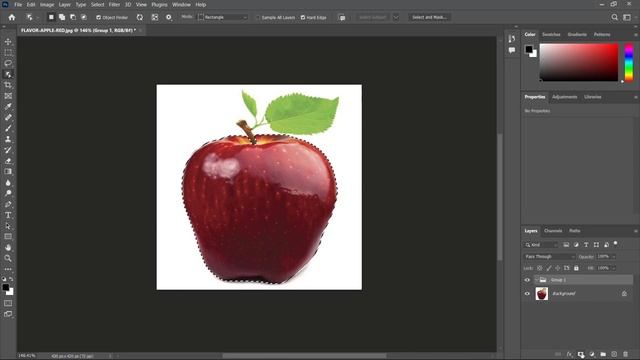Select the History Brush tool

8,150
